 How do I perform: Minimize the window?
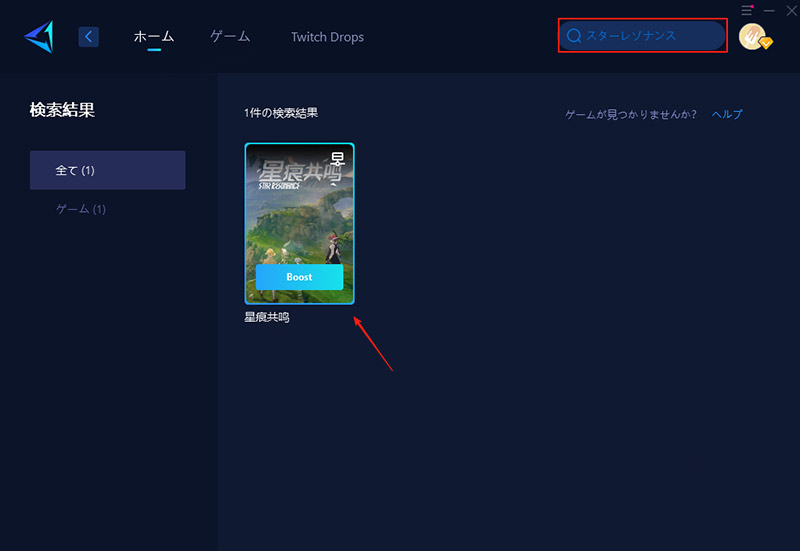769,10
